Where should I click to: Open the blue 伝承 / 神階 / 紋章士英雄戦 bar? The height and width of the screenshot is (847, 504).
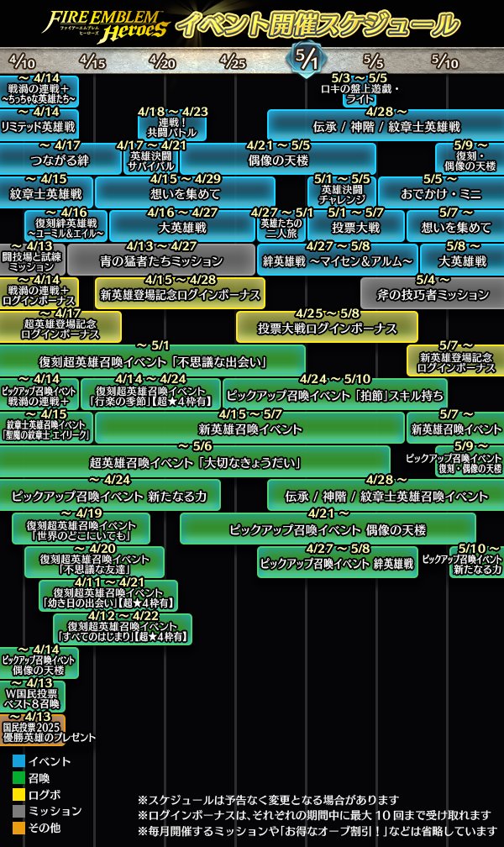coord(386,126)
